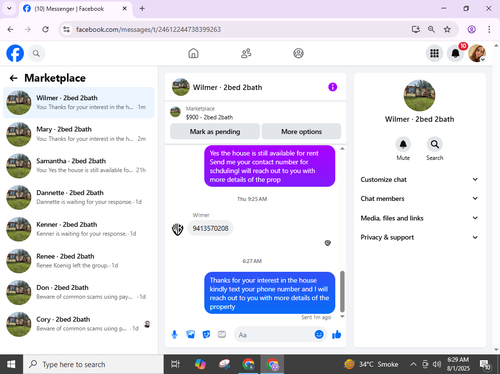This screenshot has height=374, width=500.
Task: Open the nine-dot Menu grid
Action: click(434, 53)
